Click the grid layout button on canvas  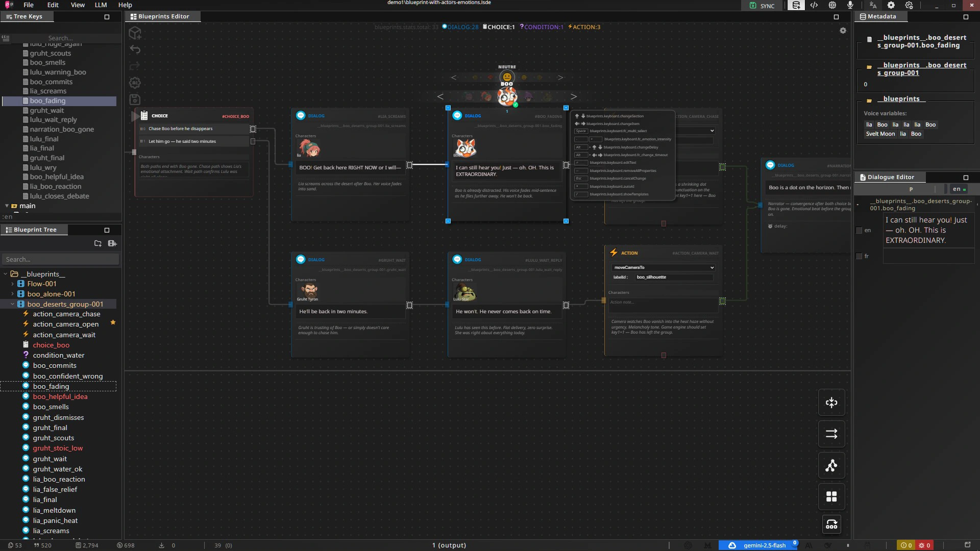click(831, 497)
